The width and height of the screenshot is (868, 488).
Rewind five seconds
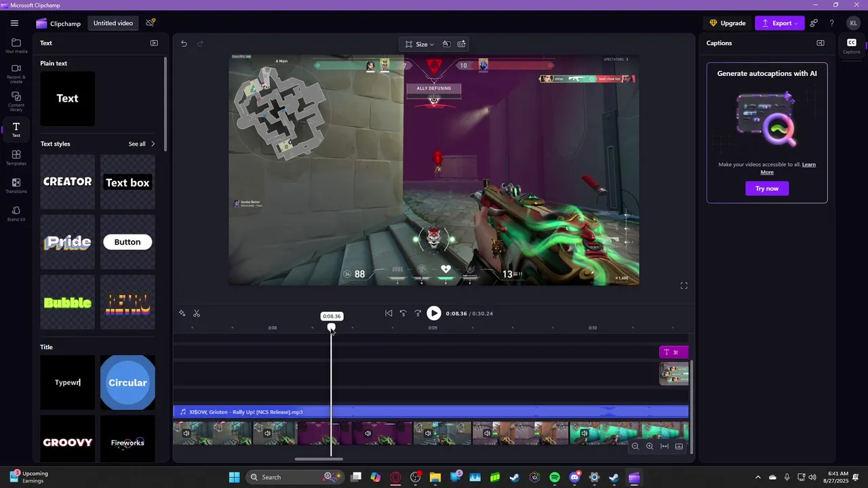pos(403,313)
